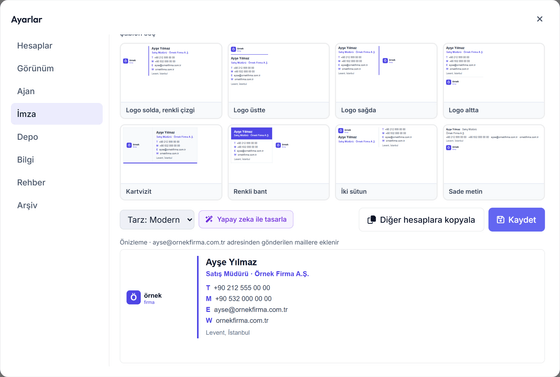
Task: Open the Ajan settings section
Action: pyautogui.click(x=56, y=91)
